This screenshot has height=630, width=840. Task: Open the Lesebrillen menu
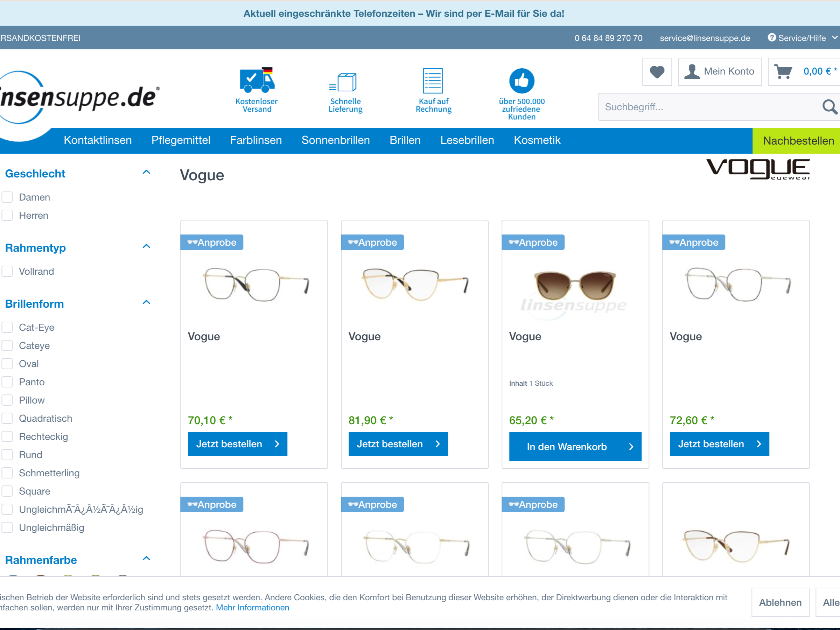click(467, 140)
